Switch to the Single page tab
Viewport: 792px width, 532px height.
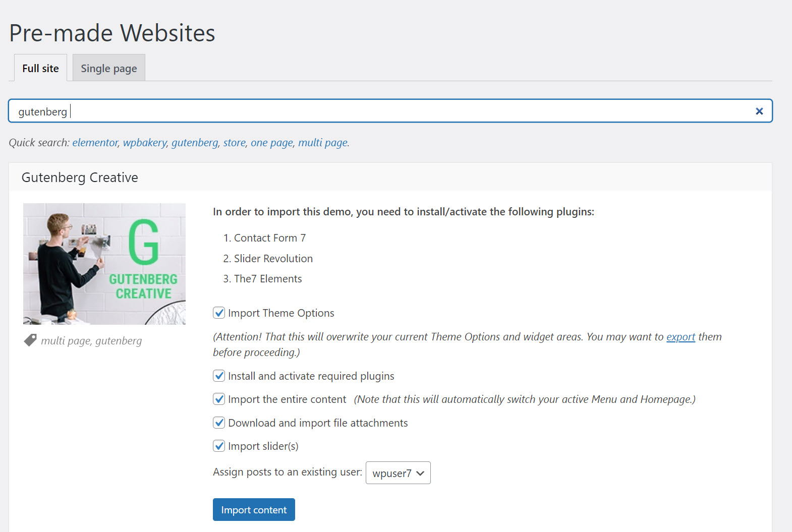tap(109, 68)
